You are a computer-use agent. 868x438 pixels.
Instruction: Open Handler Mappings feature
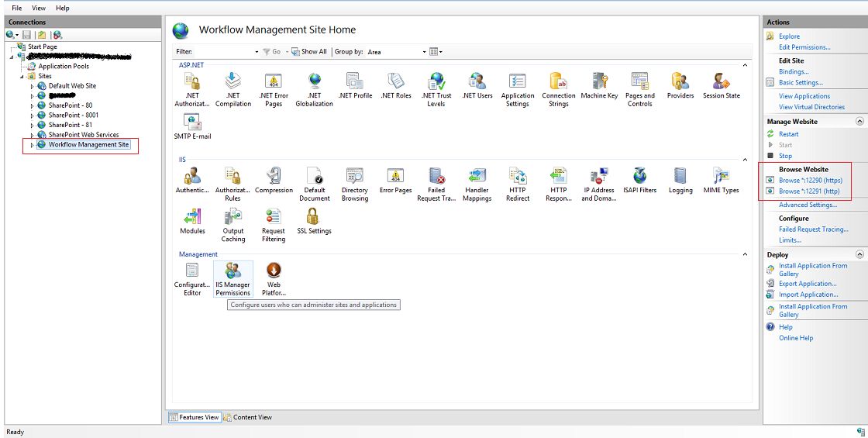click(477, 184)
